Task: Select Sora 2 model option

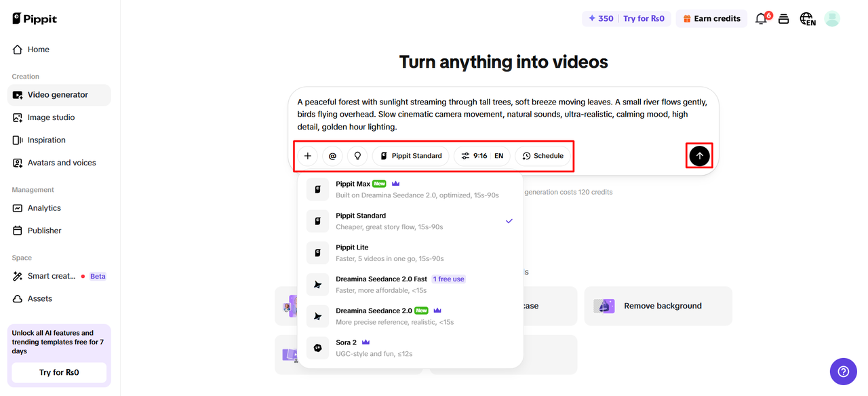Action: pos(410,348)
